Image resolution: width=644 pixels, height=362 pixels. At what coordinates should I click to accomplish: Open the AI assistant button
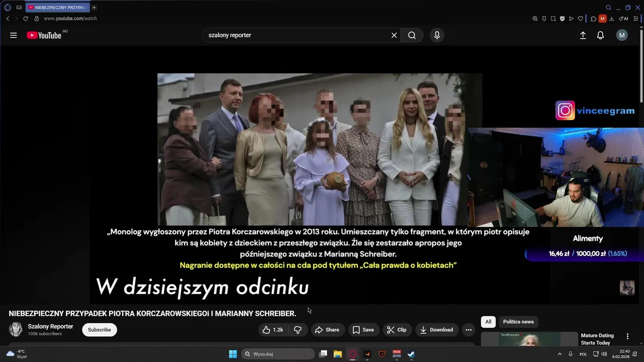(624, 19)
